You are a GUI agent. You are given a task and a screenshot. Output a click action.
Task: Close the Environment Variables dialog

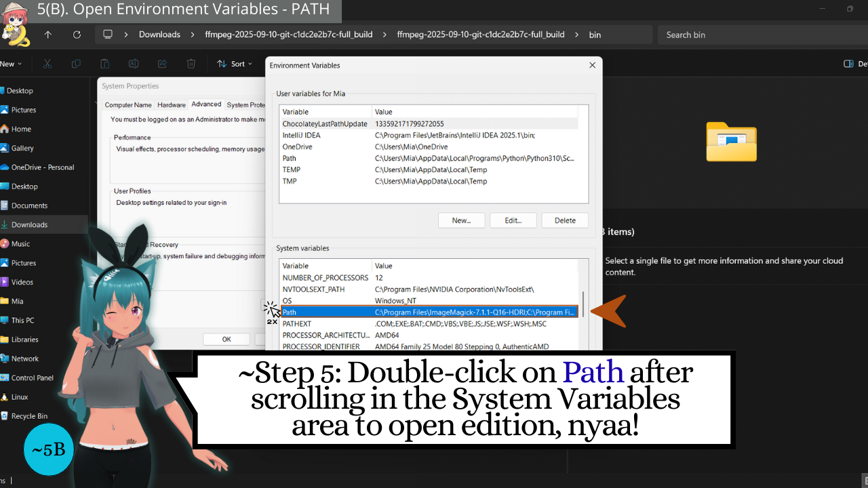[x=592, y=65]
